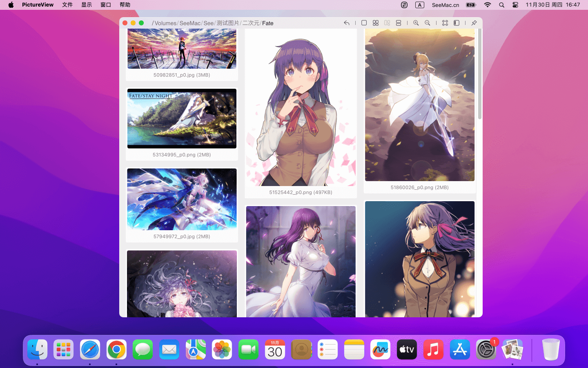This screenshot has width=588, height=368.
Task: Open Notes from the Dock
Action: [354, 350]
